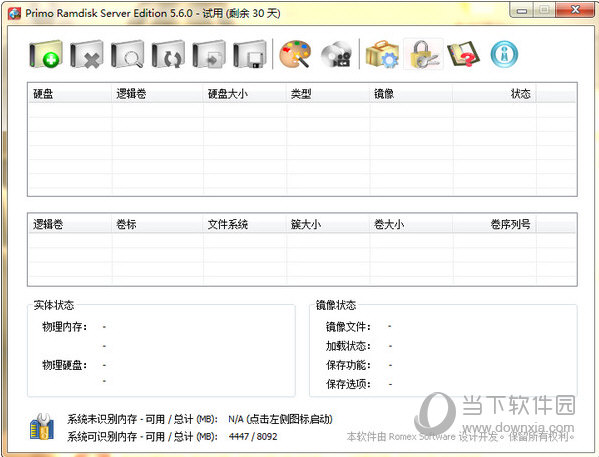Click the save disk image floppy icon
Image resolution: width=599 pixels, height=457 pixels.
pyautogui.click(x=250, y=54)
